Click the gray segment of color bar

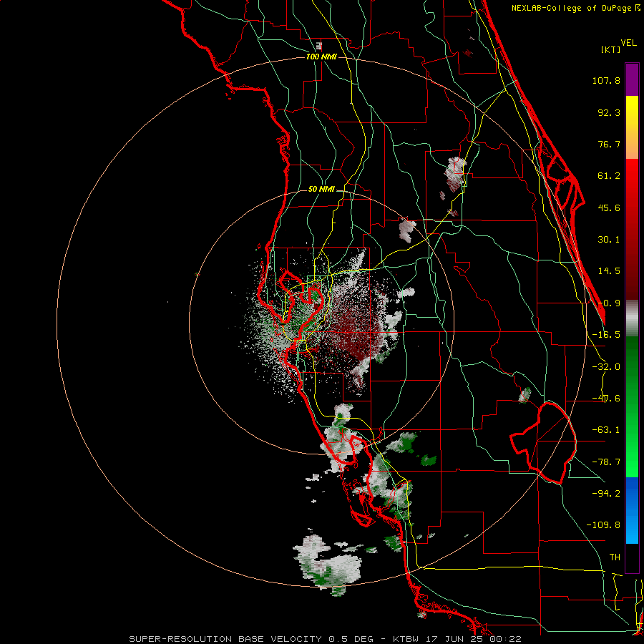coord(632,318)
